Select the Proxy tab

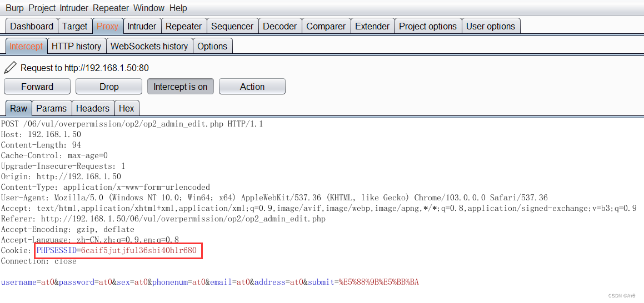[108, 26]
